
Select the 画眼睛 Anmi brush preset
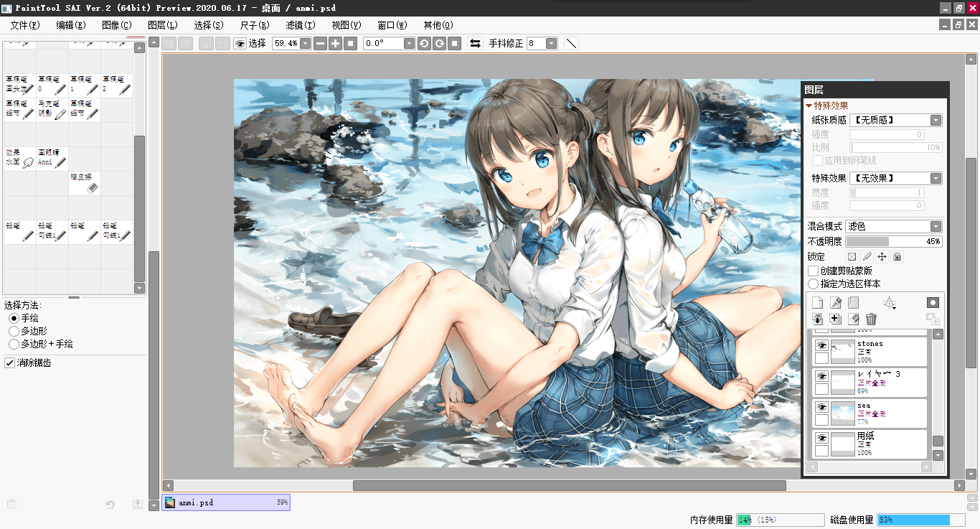pos(52,159)
